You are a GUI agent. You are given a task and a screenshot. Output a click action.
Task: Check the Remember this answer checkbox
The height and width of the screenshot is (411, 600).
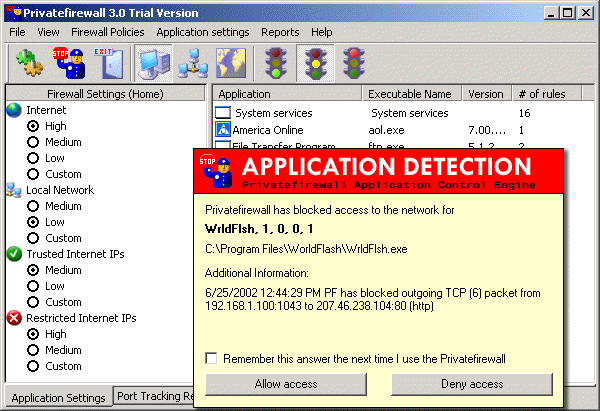coord(211,359)
